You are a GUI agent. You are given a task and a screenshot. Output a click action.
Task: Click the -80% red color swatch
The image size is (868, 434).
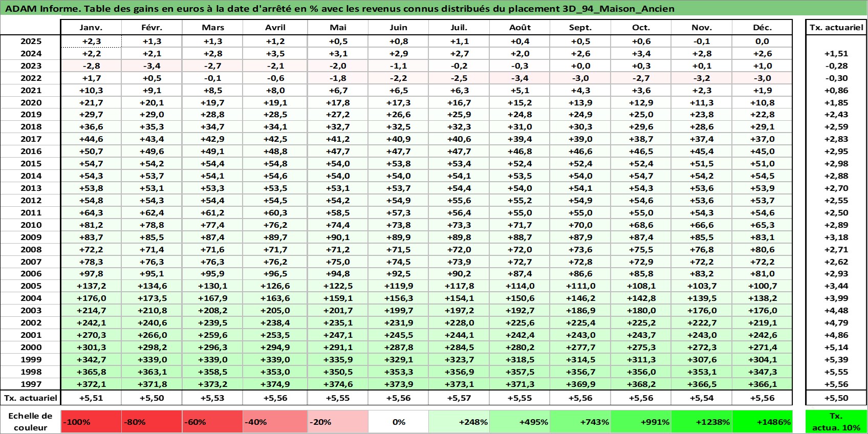point(152,422)
